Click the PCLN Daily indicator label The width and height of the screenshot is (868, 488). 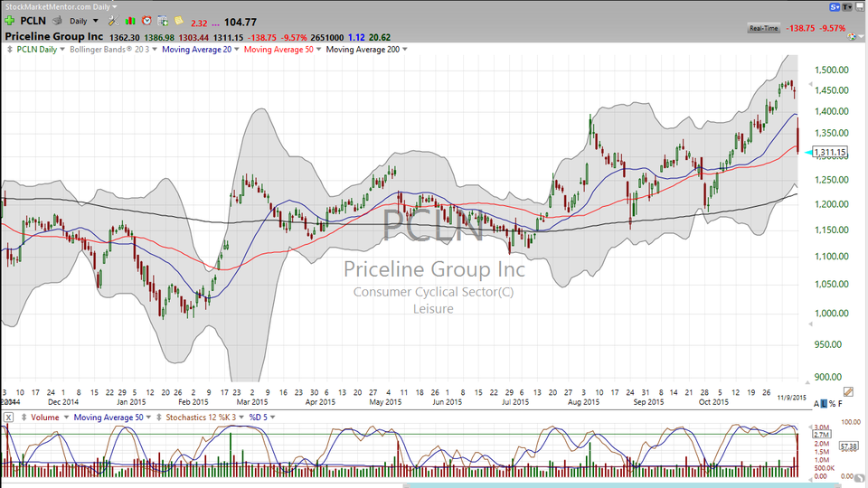point(36,49)
